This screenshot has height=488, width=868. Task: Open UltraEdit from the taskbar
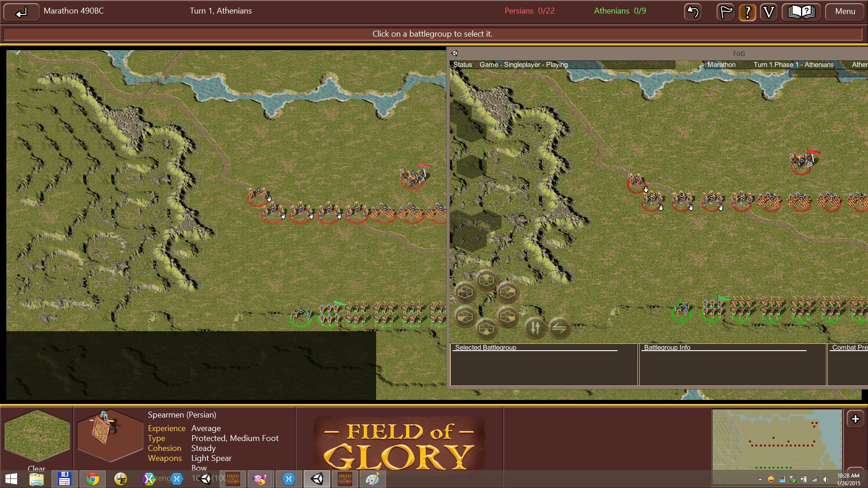tap(121, 479)
